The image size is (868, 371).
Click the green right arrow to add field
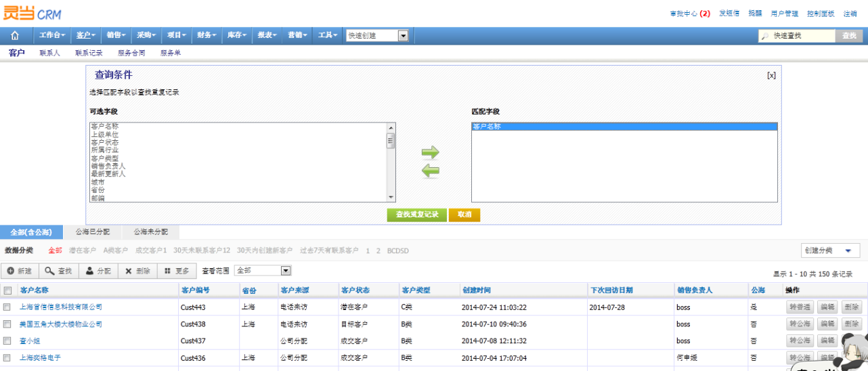click(x=430, y=152)
